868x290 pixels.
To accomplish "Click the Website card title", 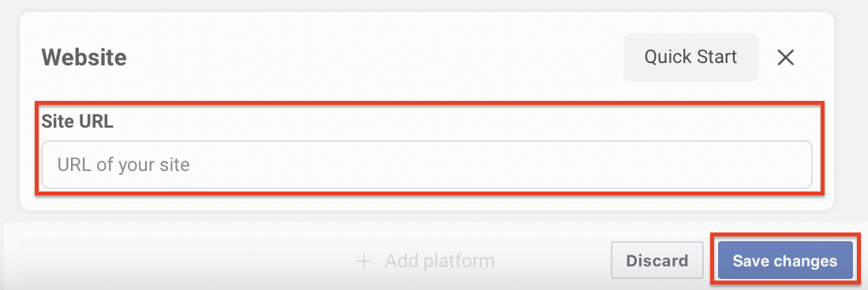I will [84, 58].
